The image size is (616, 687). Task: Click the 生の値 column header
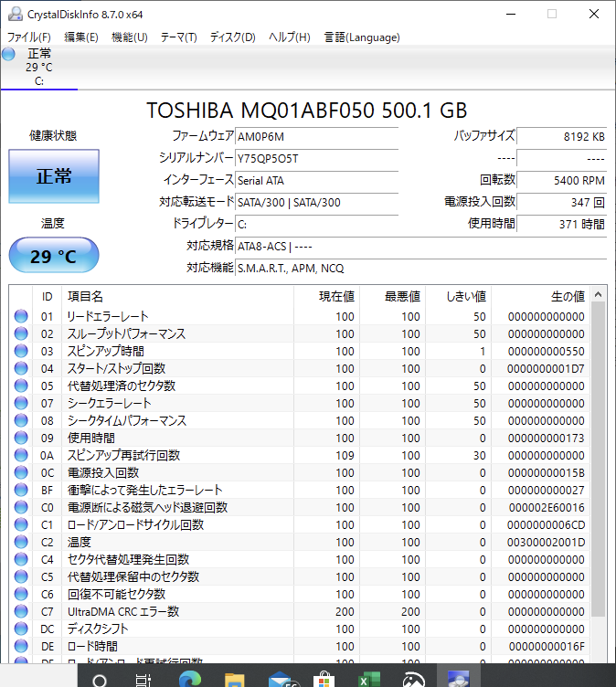point(540,297)
